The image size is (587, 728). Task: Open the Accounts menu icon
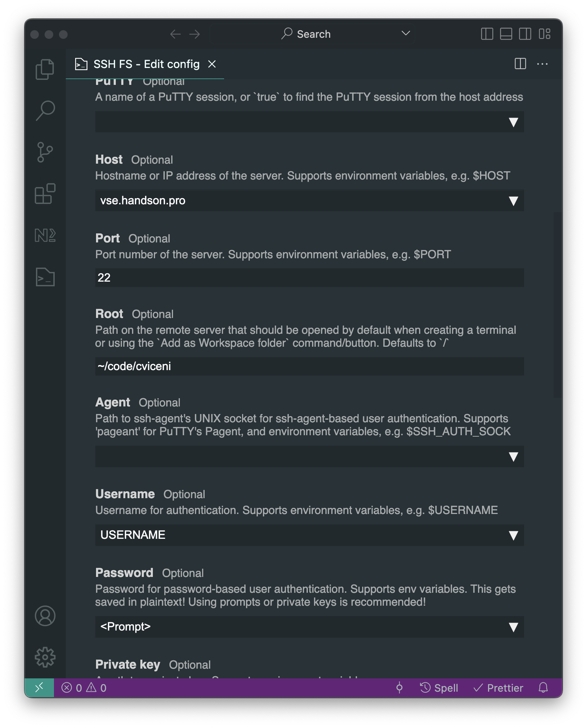[x=45, y=616]
